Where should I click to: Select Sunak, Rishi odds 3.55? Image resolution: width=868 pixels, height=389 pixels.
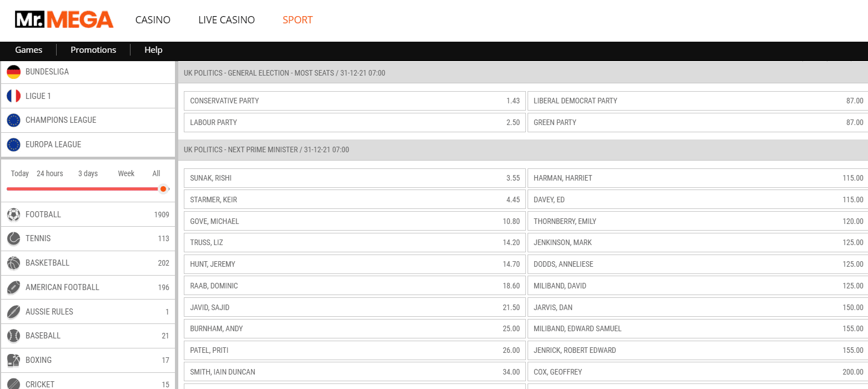pyautogui.click(x=354, y=178)
